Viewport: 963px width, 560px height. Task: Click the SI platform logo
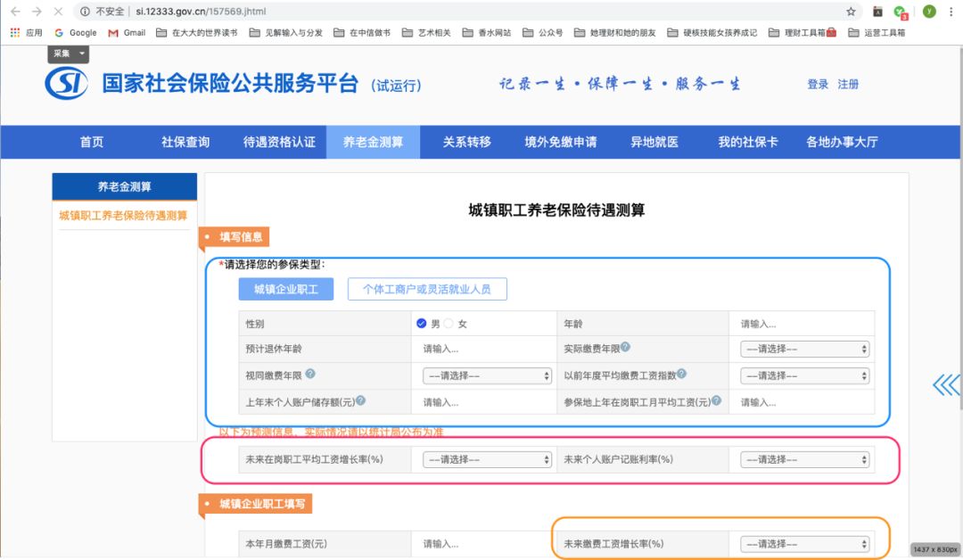pos(66,83)
